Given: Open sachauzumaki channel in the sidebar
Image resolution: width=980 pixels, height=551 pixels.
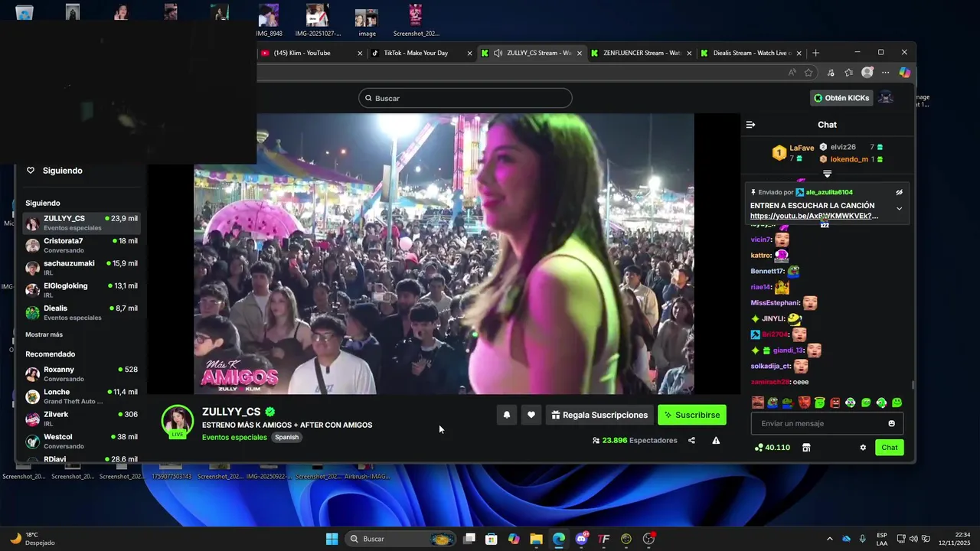Looking at the screenshot, I should click(x=81, y=267).
